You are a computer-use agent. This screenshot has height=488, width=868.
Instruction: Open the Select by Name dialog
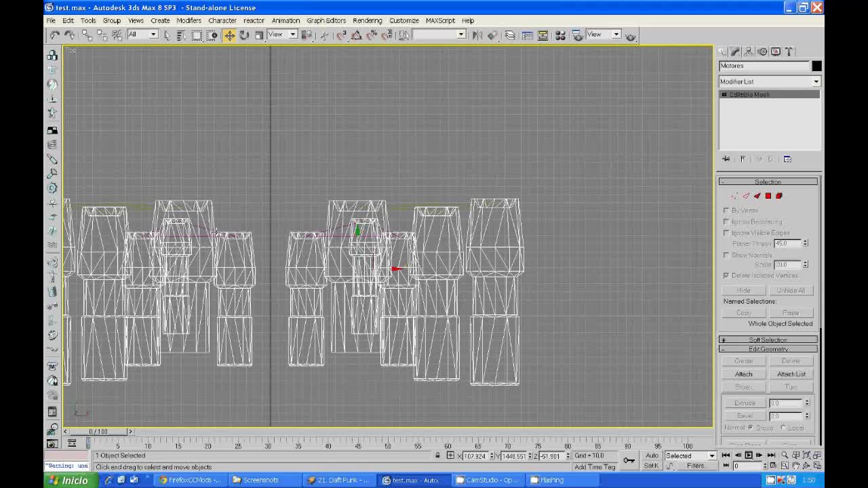coord(182,35)
